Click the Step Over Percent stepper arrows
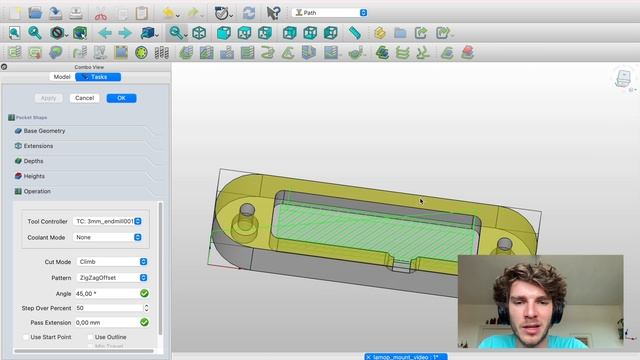Screen dimensions: 640x360 [x=146, y=308]
